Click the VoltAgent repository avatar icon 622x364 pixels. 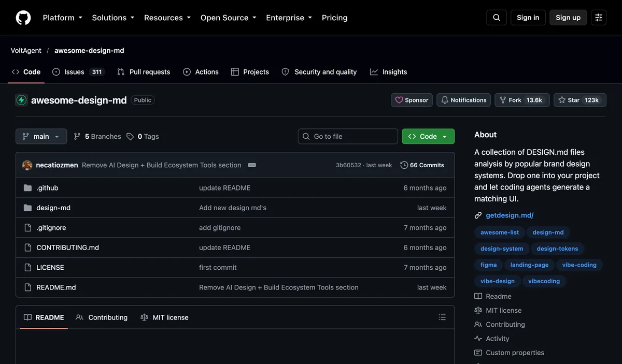click(21, 100)
